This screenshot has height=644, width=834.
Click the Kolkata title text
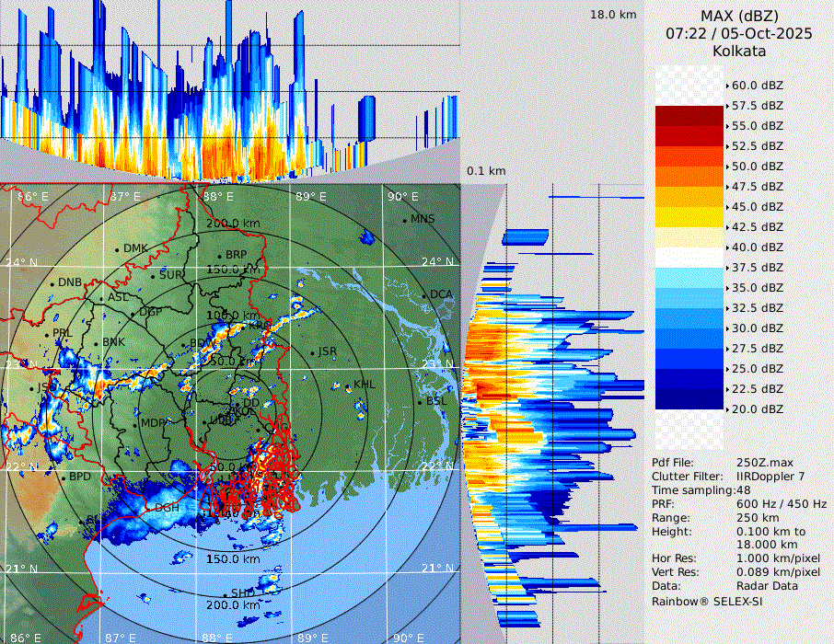(739, 52)
